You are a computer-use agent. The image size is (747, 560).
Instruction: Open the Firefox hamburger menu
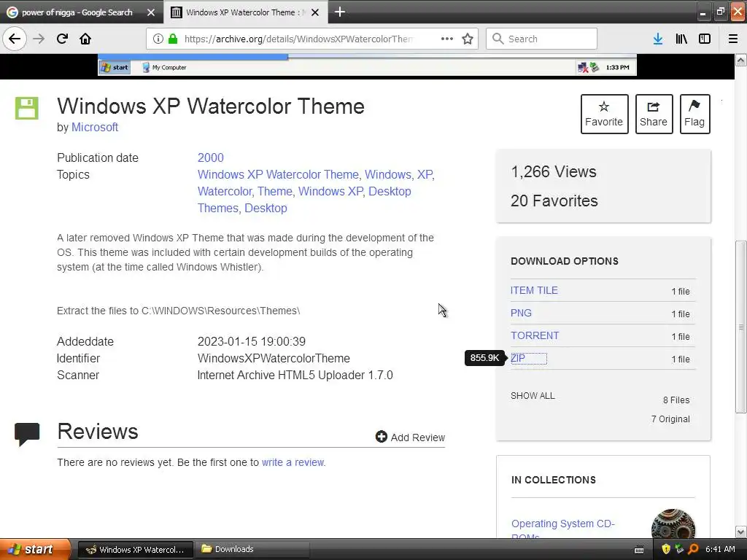point(732,39)
